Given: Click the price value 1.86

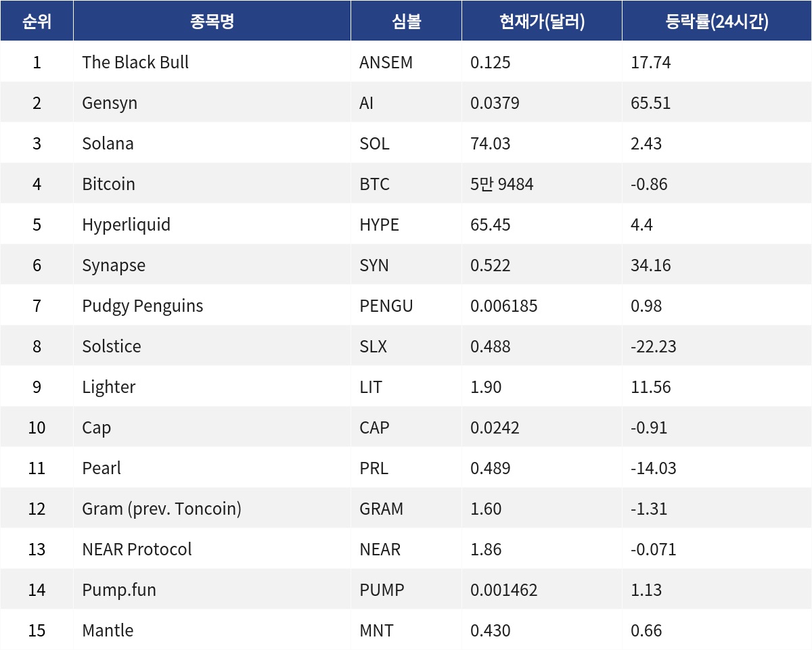Looking at the screenshot, I should [486, 549].
